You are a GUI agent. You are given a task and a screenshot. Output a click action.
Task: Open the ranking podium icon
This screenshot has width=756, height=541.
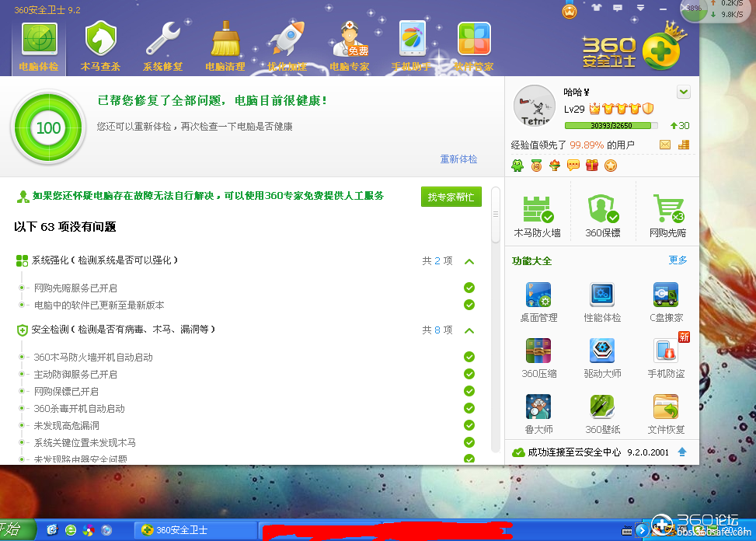click(684, 145)
